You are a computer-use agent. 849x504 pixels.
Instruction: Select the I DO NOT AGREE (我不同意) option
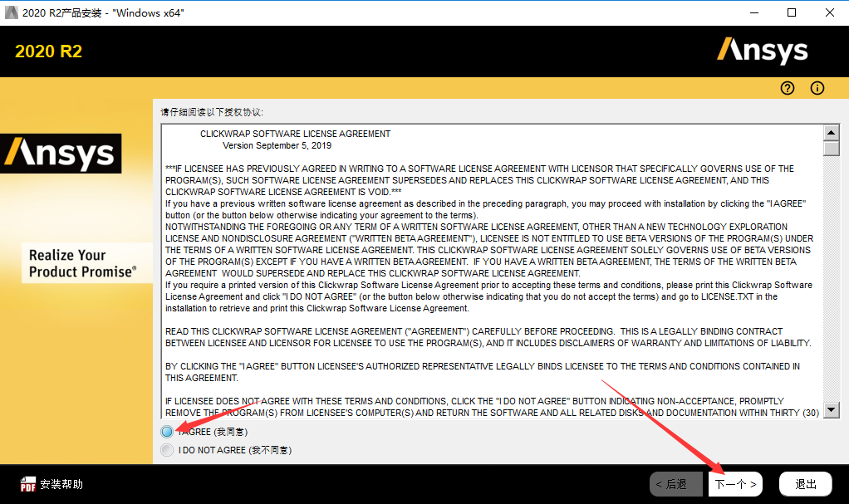(x=167, y=449)
